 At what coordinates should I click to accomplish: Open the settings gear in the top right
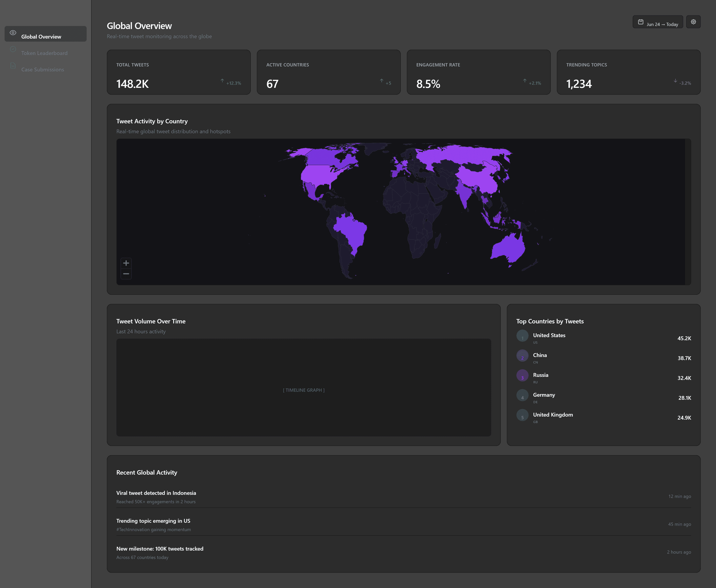693,21
